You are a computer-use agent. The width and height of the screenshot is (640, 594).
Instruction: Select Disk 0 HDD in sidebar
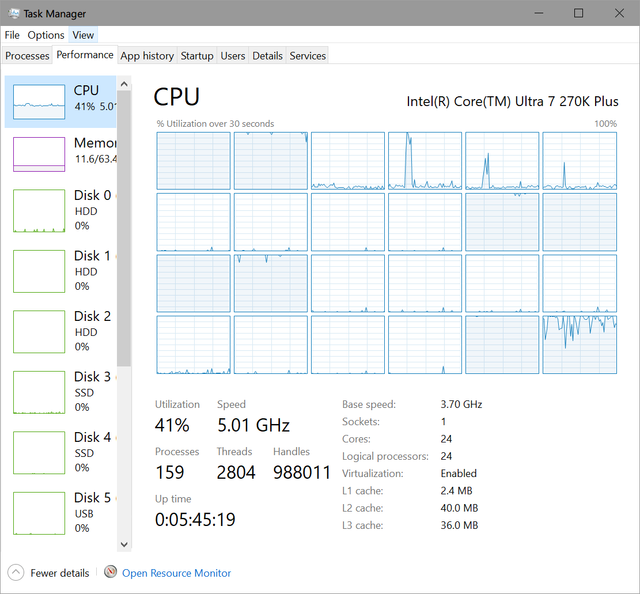coord(61,210)
